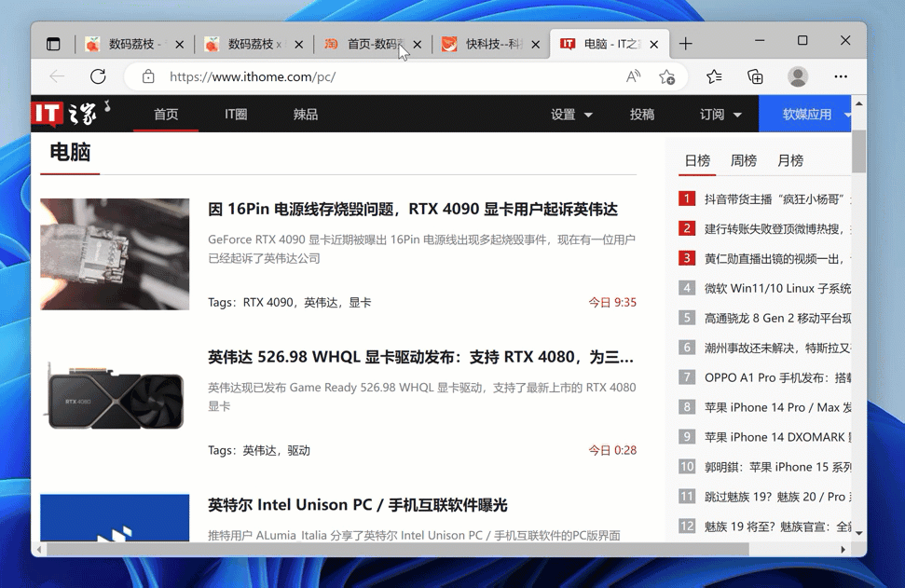The image size is (905, 588).
Task: Open the 16Pin power connector thumbnail
Action: coord(115,253)
